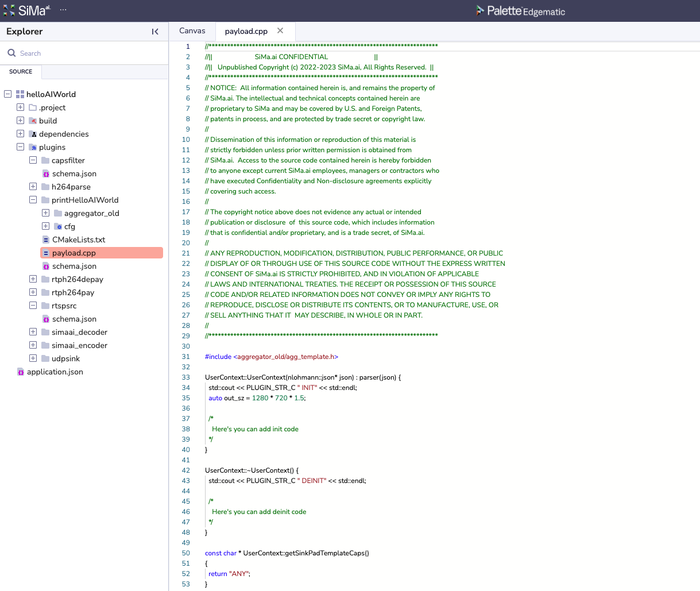Collapse the helloAIWorld root node

click(x=8, y=94)
